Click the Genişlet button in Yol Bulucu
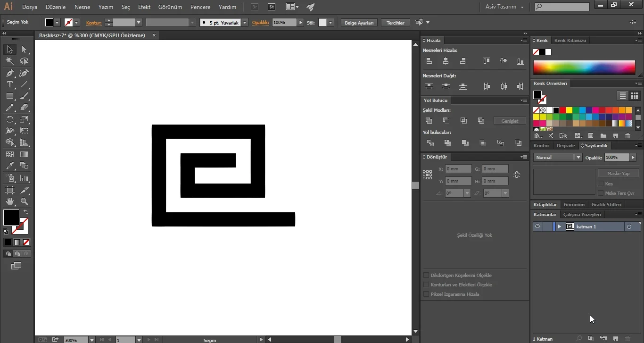 510,121
